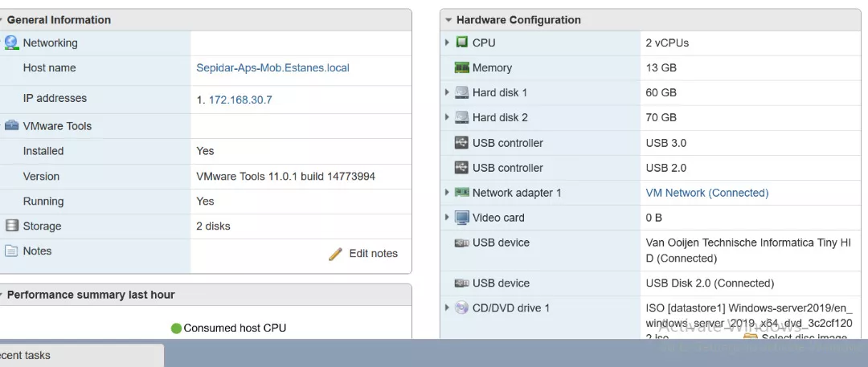Click the pencil icon beside Edit notes
This screenshot has width=868, height=367.
coord(335,254)
